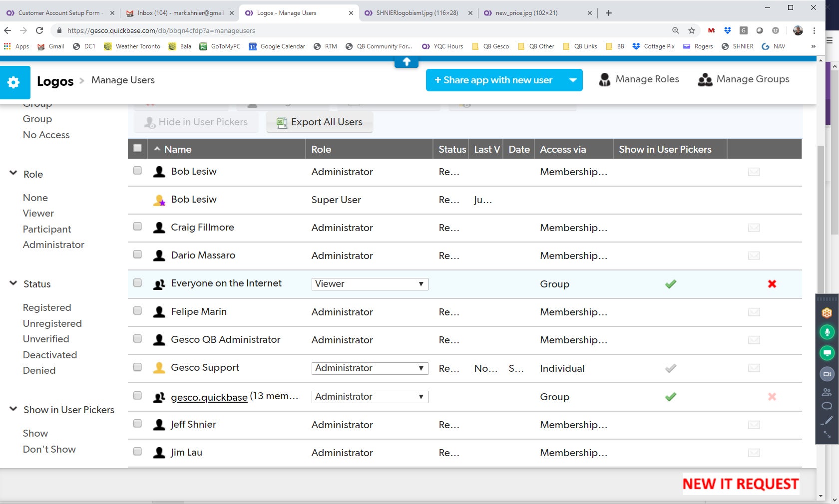This screenshot has height=504, width=839.
Task: Remove Everyone on the Internet with red X
Action: point(772,284)
